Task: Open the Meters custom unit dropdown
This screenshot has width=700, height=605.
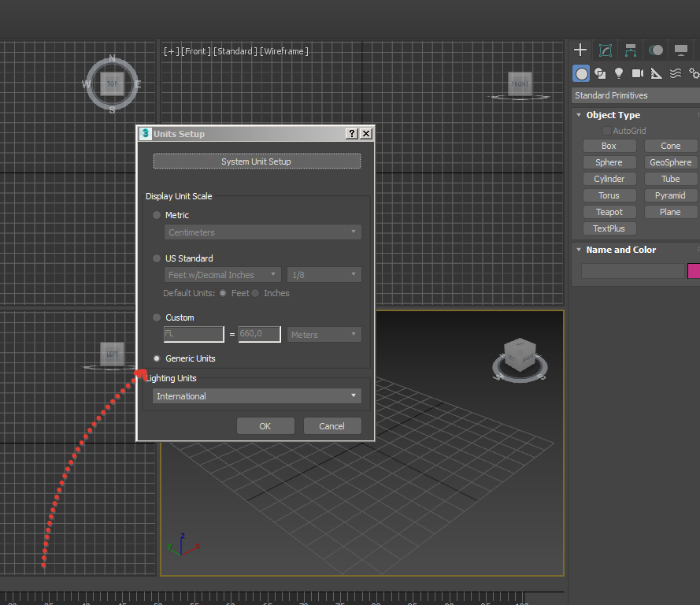Action: point(324,335)
